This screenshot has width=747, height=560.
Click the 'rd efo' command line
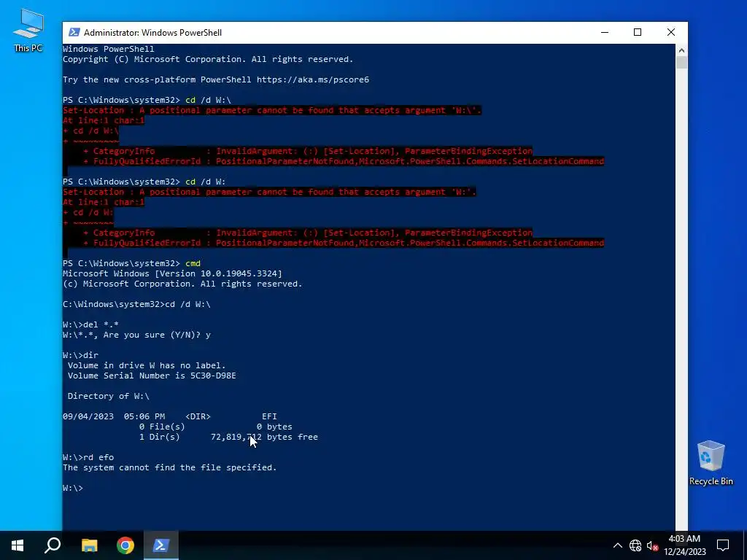88,457
